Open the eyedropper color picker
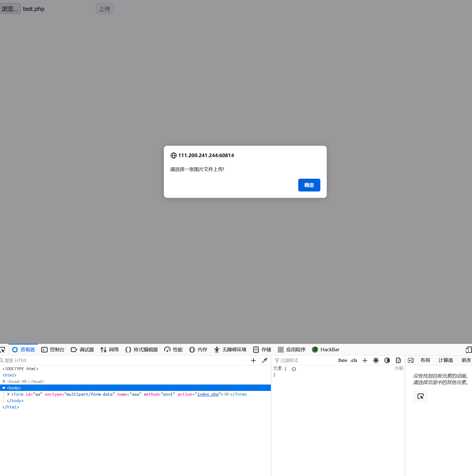This screenshot has height=476, width=472. [x=264, y=360]
